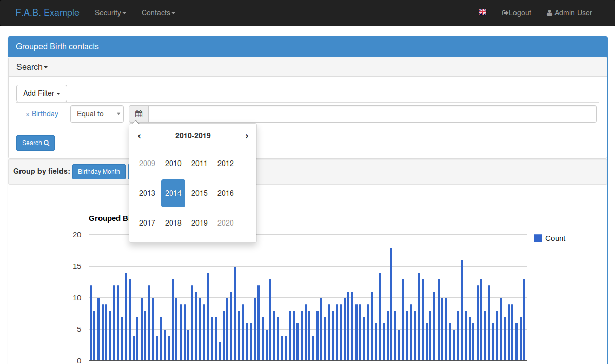
Task: Open the Security menu
Action: coord(110,13)
